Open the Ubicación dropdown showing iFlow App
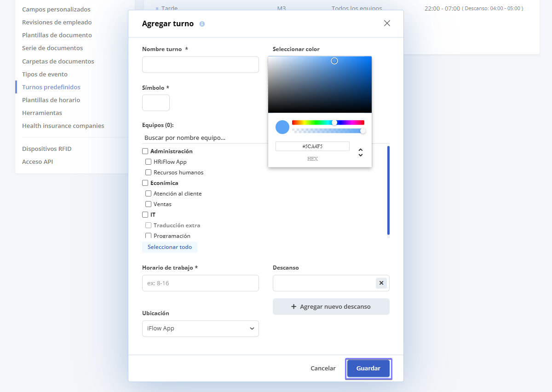Screen dimensions: 552x392 pos(201,329)
